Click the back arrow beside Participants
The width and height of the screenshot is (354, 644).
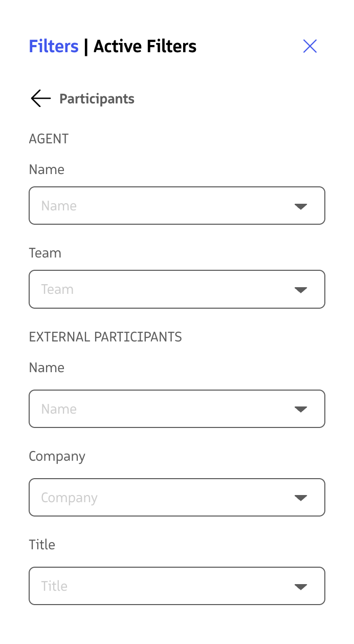tap(41, 98)
